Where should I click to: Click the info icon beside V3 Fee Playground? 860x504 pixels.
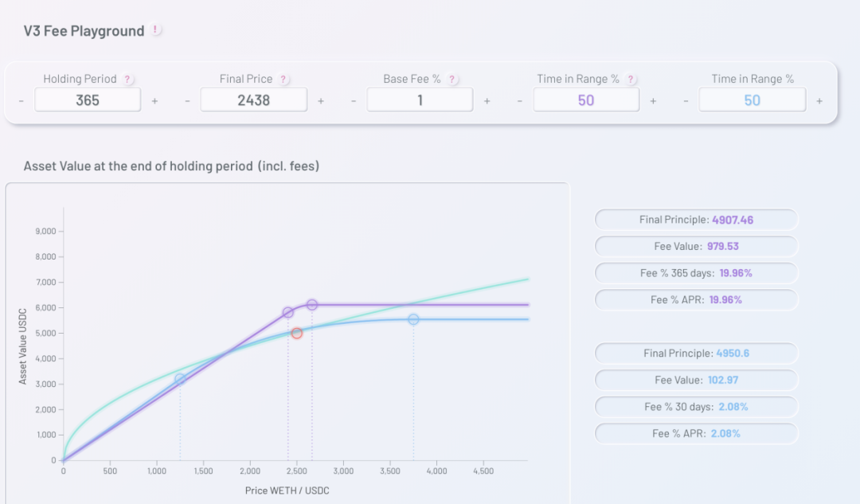(x=156, y=29)
